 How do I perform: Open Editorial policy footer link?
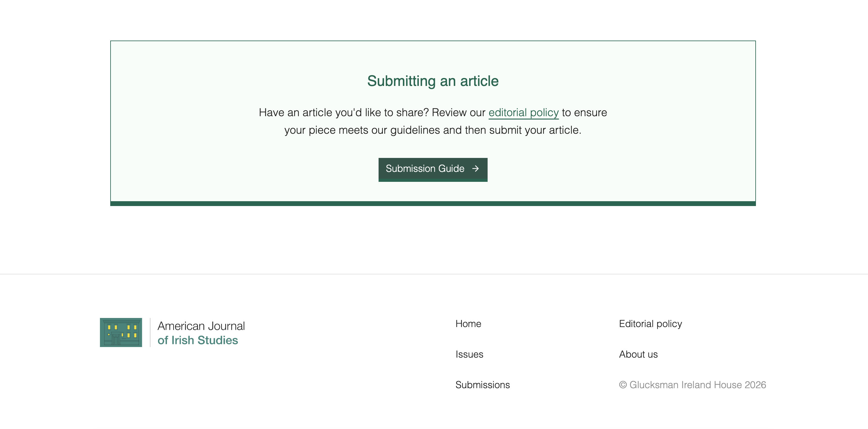[x=650, y=324]
